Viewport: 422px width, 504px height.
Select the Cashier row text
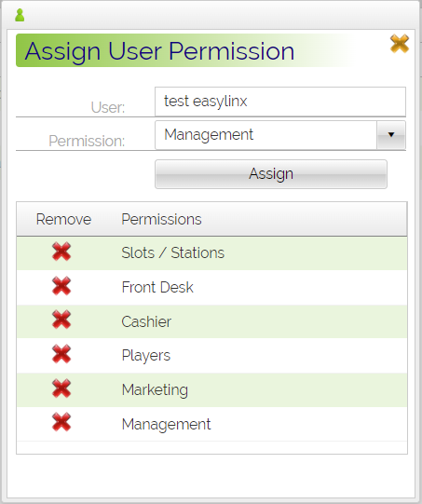146,321
